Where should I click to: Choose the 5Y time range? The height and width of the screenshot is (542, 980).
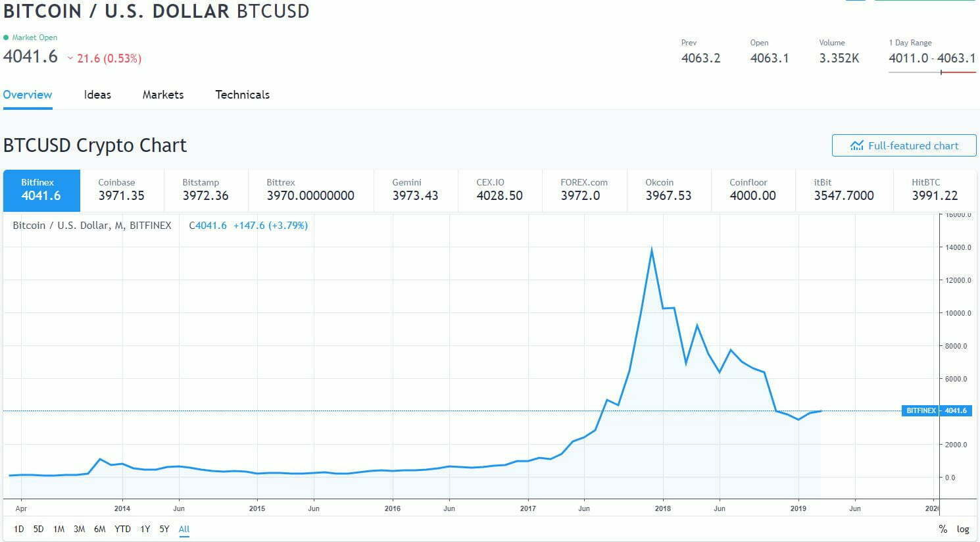tap(164, 529)
